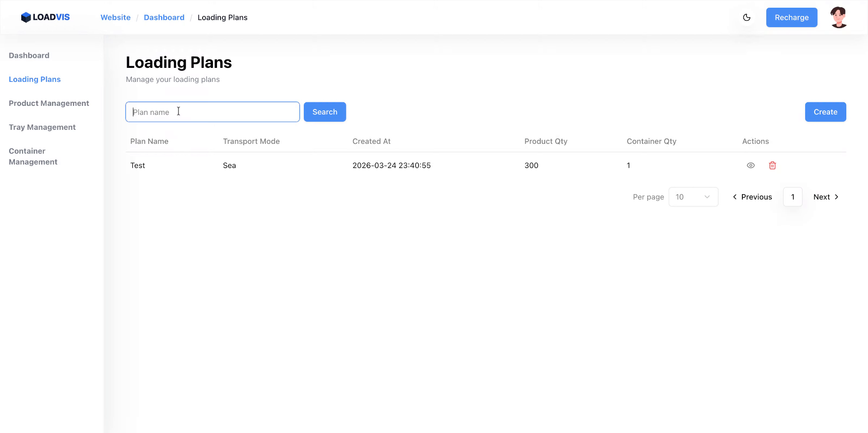Open Tray Management section
Viewport: 868px width, 433px height.
coord(42,127)
